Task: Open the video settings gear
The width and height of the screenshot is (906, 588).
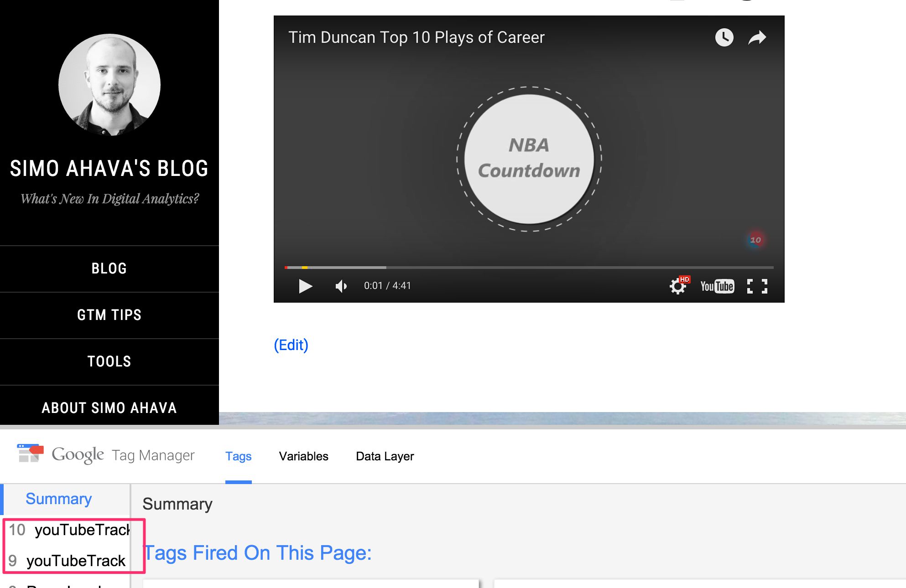Action: click(x=678, y=286)
